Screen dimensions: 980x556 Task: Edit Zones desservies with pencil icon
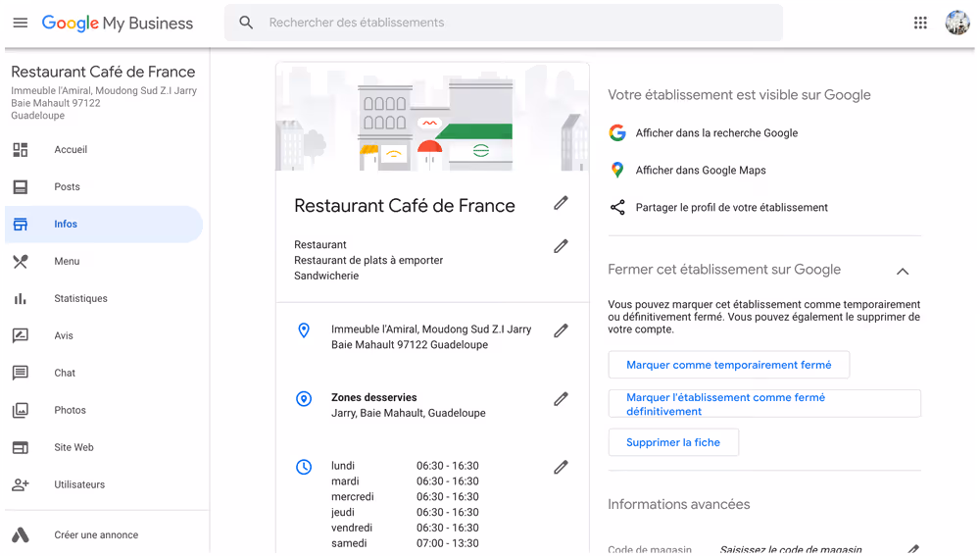[561, 399]
